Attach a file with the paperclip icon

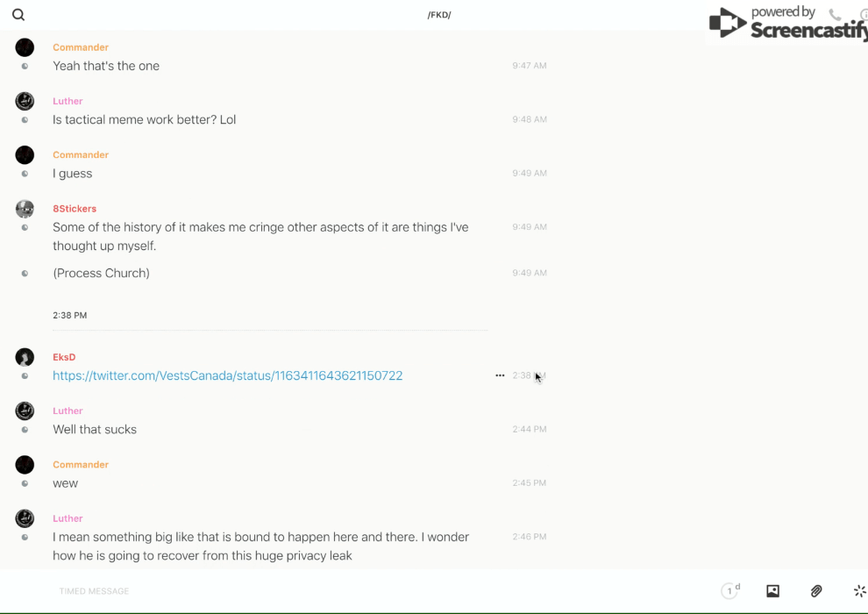pyautogui.click(x=816, y=591)
